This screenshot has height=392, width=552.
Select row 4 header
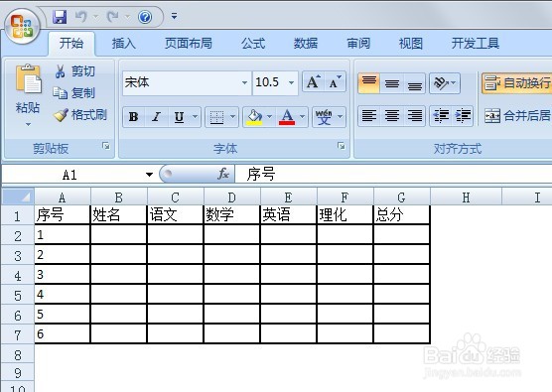[x=18, y=275]
